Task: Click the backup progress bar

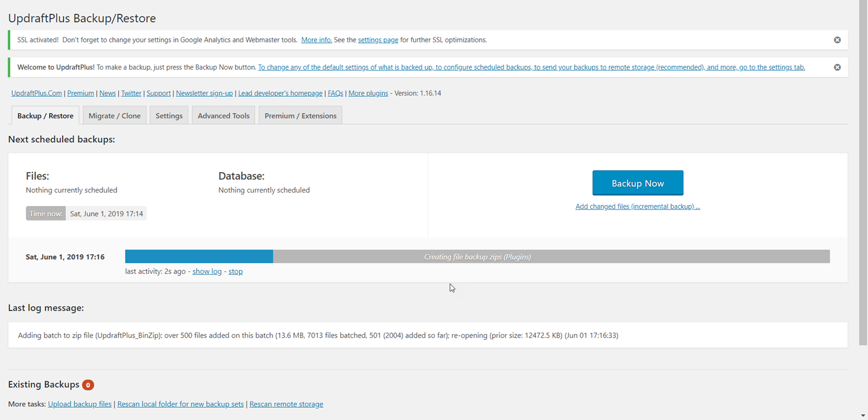Action: click(x=477, y=256)
